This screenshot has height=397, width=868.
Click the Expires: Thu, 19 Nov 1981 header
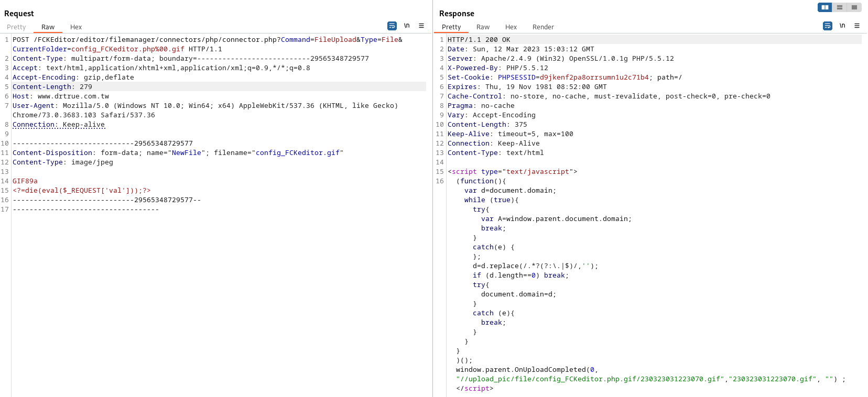(527, 87)
